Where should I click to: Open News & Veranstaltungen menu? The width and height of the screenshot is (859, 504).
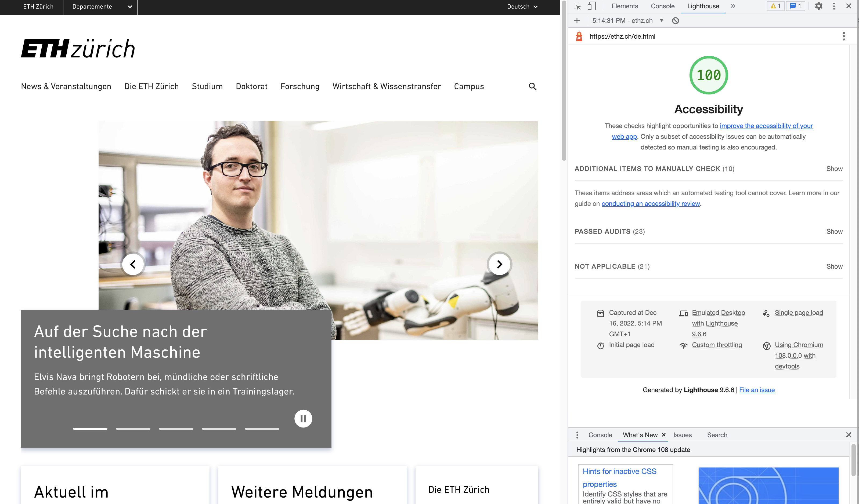click(x=66, y=86)
